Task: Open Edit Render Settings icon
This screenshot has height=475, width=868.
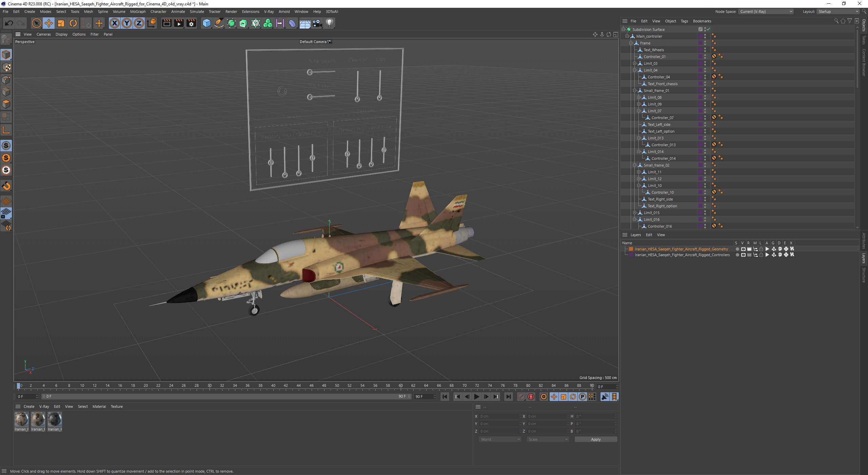Action: [x=191, y=23]
